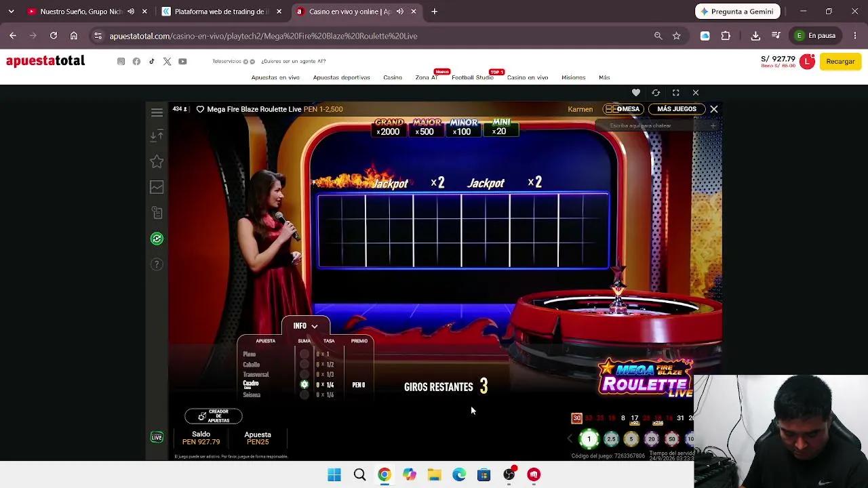Open Más menu item

(604, 77)
